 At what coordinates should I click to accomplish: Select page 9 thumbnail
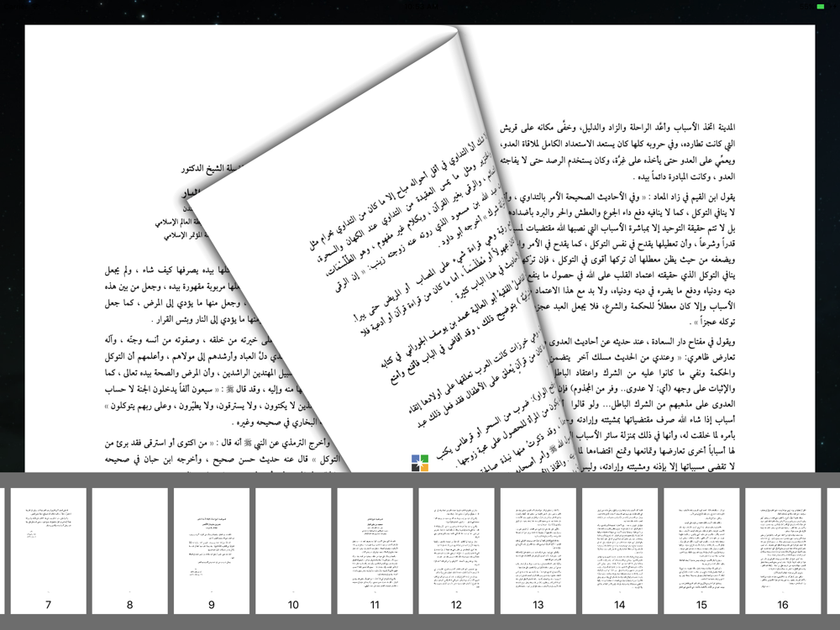212,551
